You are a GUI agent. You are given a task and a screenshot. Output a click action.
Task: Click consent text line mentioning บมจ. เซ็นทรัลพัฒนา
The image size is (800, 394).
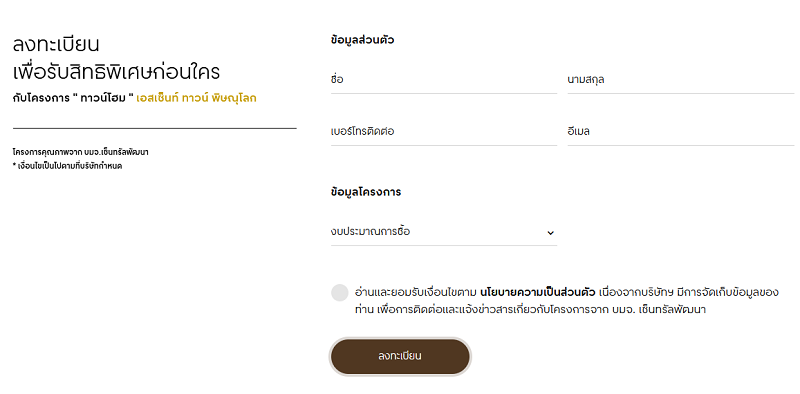tap(530, 309)
